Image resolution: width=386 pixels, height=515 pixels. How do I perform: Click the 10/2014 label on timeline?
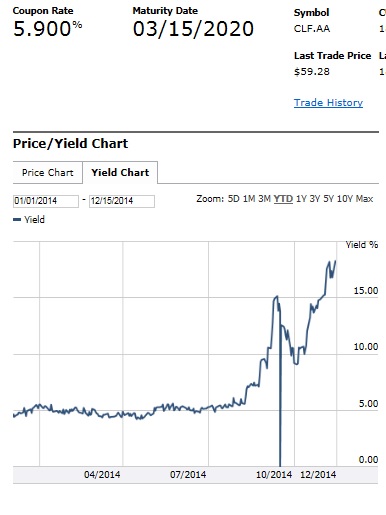(274, 475)
